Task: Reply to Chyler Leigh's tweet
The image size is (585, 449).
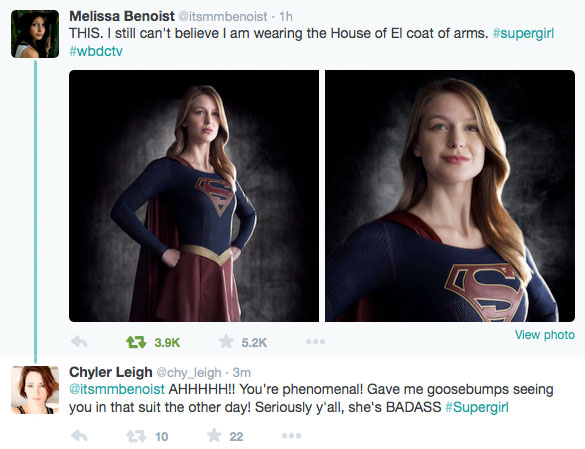Action: coord(79,436)
